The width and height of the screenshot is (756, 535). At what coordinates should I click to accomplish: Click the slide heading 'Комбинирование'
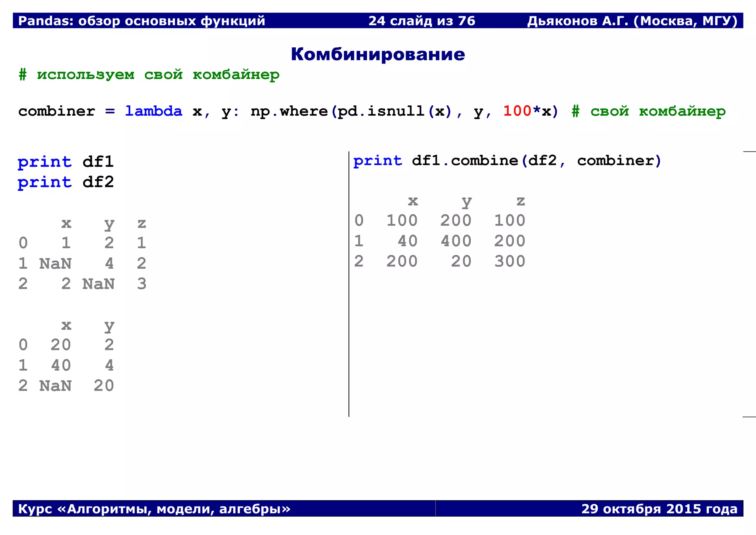(378, 54)
